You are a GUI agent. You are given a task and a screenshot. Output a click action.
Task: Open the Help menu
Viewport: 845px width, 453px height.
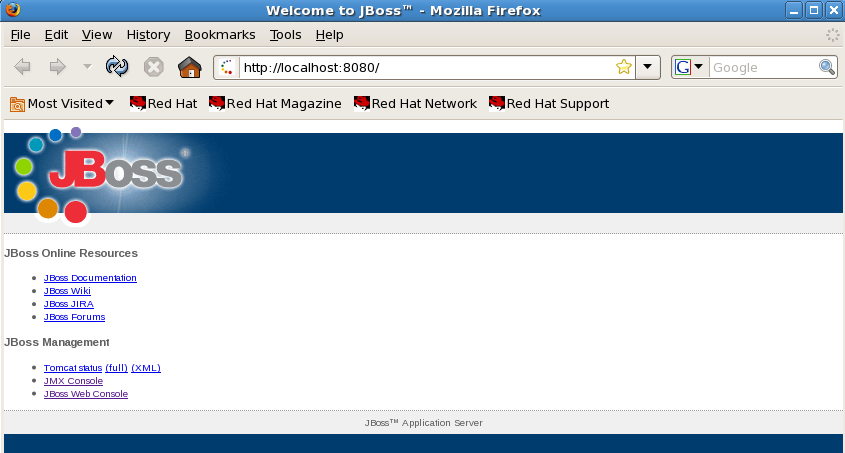point(329,35)
